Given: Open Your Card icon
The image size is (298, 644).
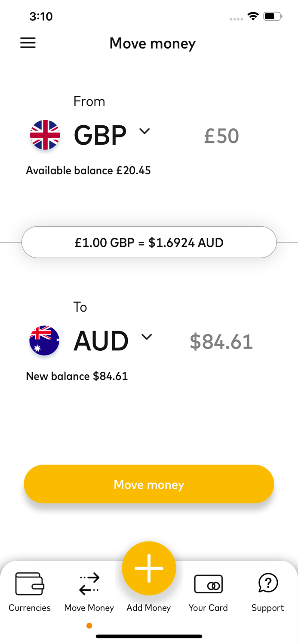Looking at the screenshot, I should [208, 584].
